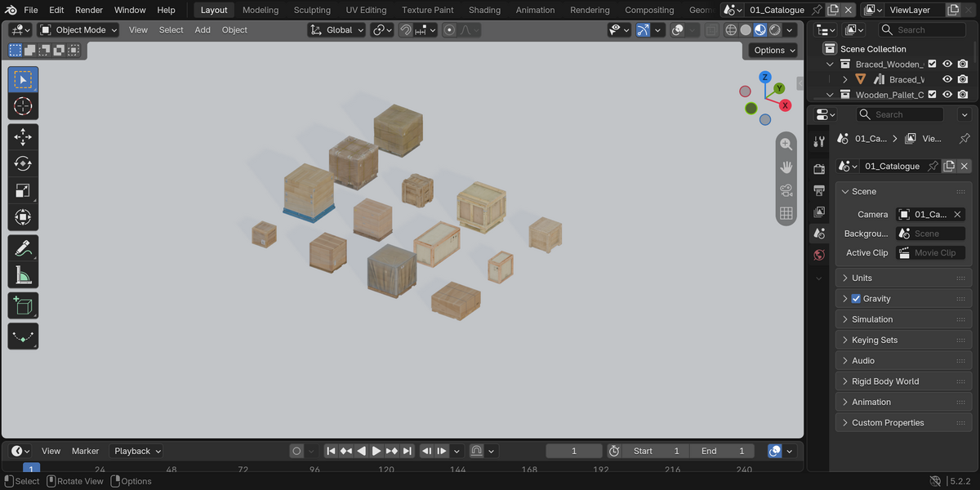Click the zoom view magnifier gizmo
The width and height of the screenshot is (980, 490).
point(786,144)
